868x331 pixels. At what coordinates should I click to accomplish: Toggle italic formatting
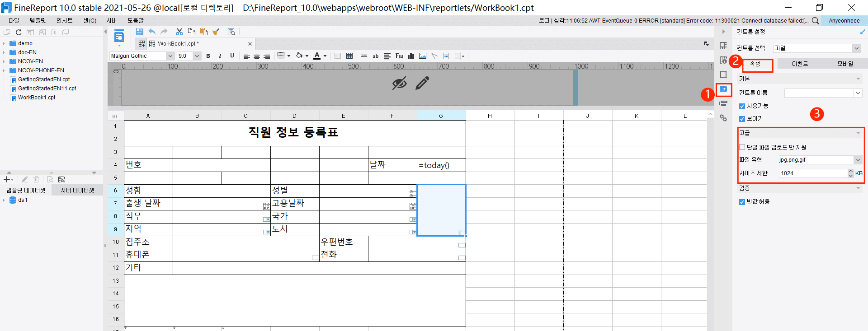point(220,56)
